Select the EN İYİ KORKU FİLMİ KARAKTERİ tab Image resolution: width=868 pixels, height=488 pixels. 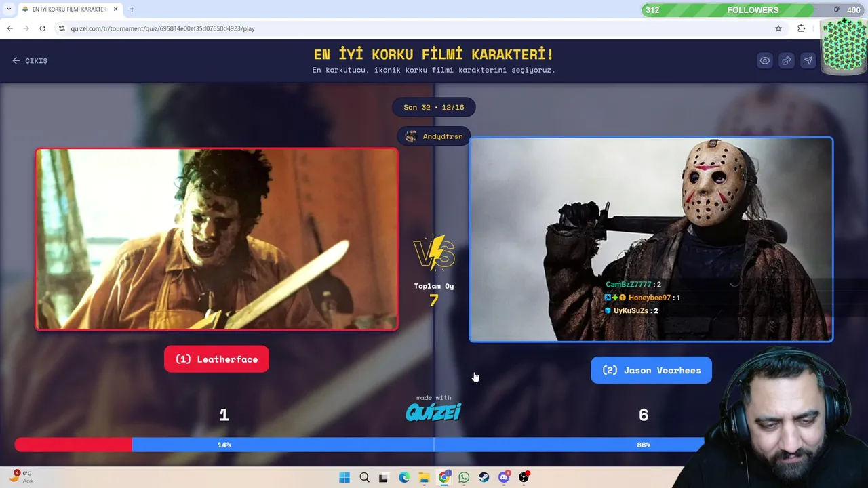pos(69,9)
